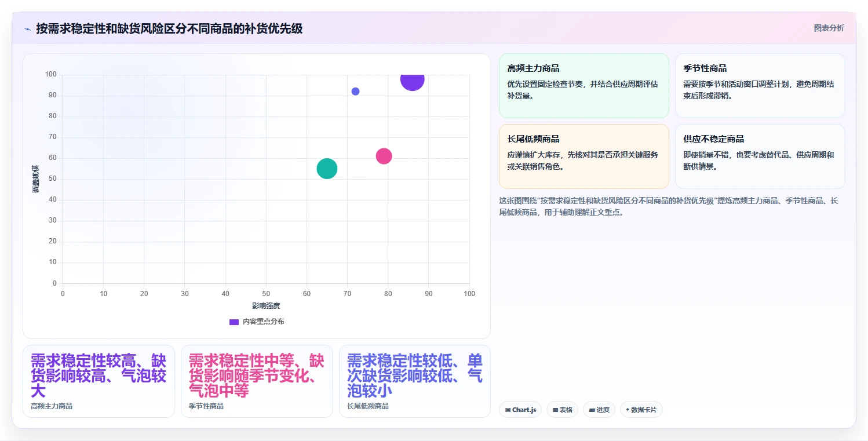Select the purple 需求稳定性较高 stat card
Screen dimensions: 868x441
pyautogui.click(x=99, y=381)
